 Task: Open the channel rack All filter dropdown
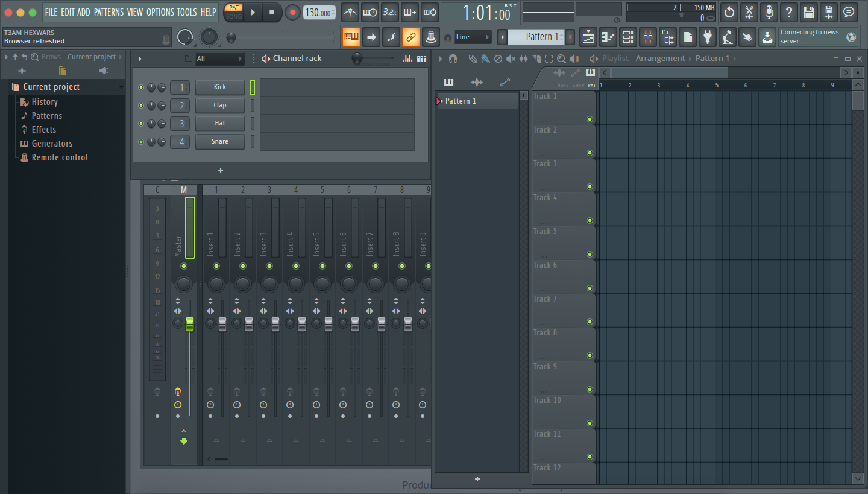[219, 59]
